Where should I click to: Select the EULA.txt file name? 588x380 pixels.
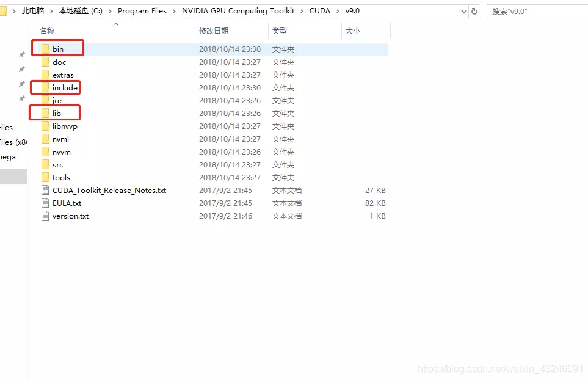pos(67,203)
